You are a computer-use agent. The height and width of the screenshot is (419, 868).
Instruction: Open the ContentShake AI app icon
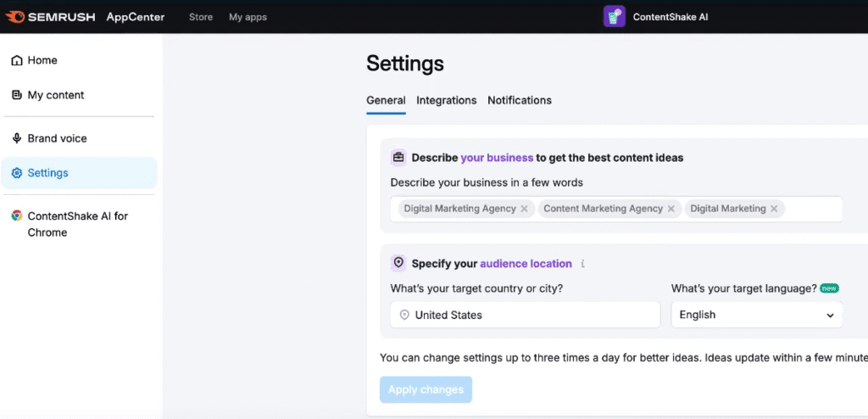click(614, 17)
